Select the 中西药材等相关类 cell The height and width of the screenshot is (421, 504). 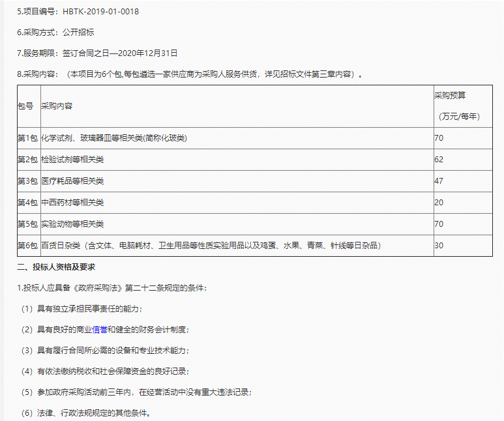pos(72,203)
